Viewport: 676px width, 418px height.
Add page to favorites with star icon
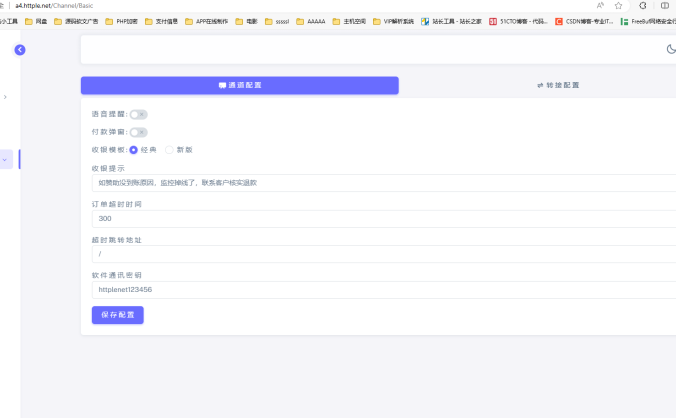pyautogui.click(x=618, y=6)
